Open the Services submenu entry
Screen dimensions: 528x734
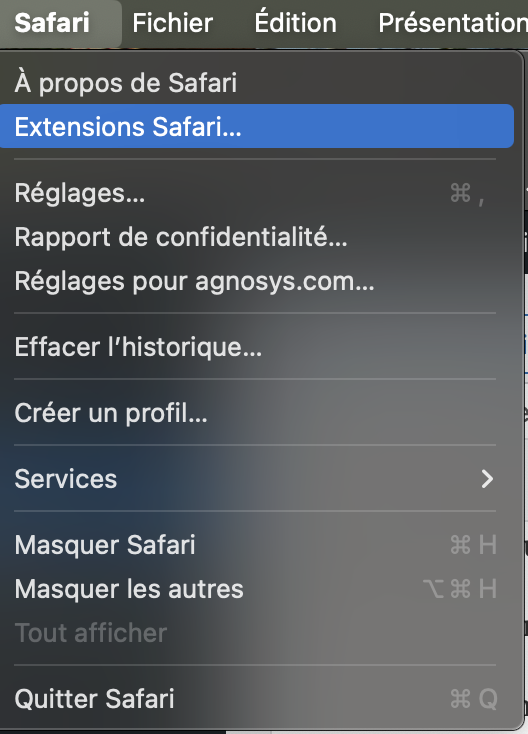257,478
